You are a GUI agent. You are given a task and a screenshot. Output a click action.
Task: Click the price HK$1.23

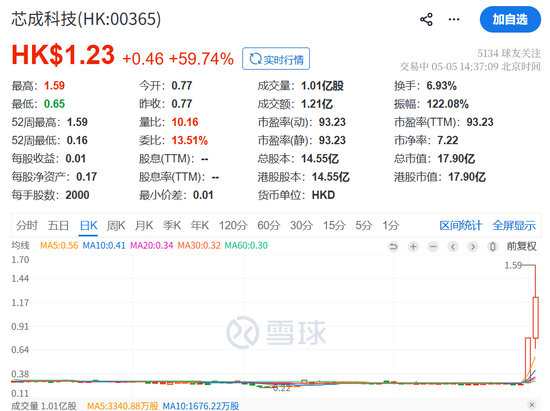pyautogui.click(x=63, y=55)
